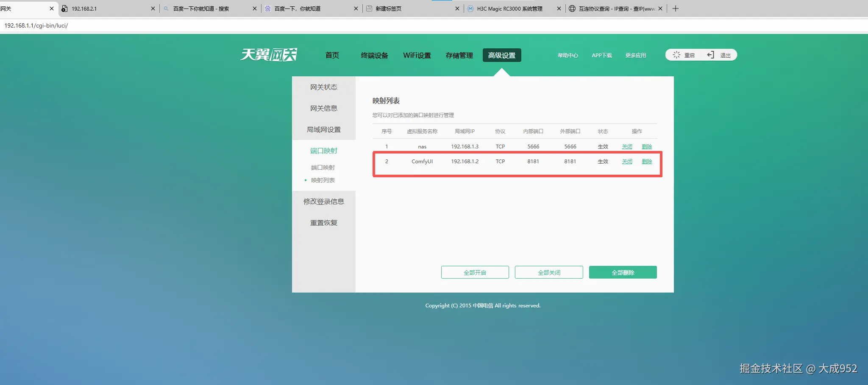Screen dimensions: 868x385
Task: Open the 帮助中心 help center
Action: click(568, 55)
